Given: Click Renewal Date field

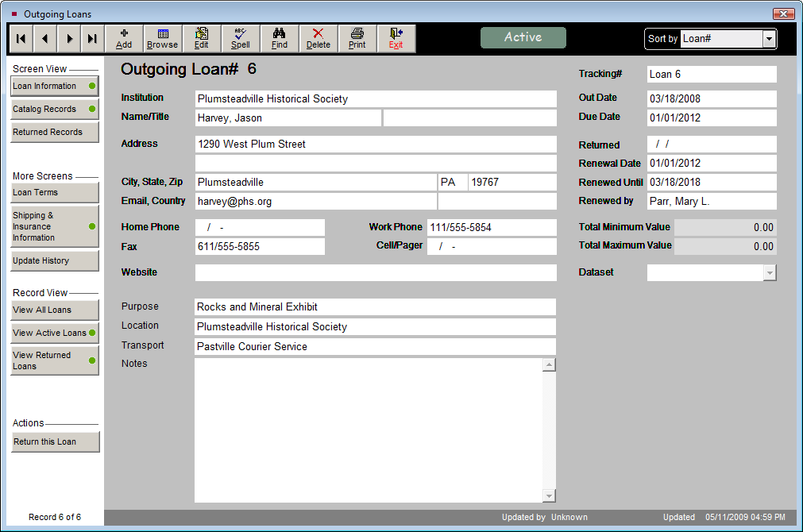Looking at the screenshot, I should coord(712,164).
